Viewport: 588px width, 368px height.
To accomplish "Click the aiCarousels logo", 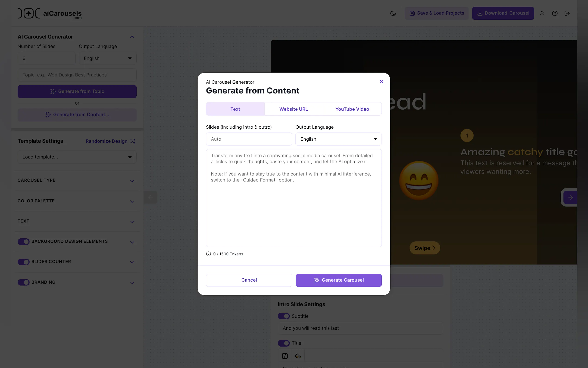I will pyautogui.click(x=50, y=13).
